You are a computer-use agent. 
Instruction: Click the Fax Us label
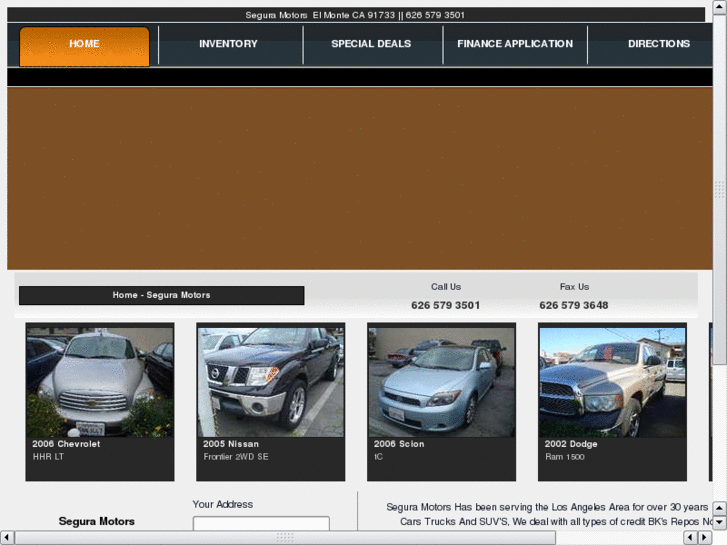point(574,287)
